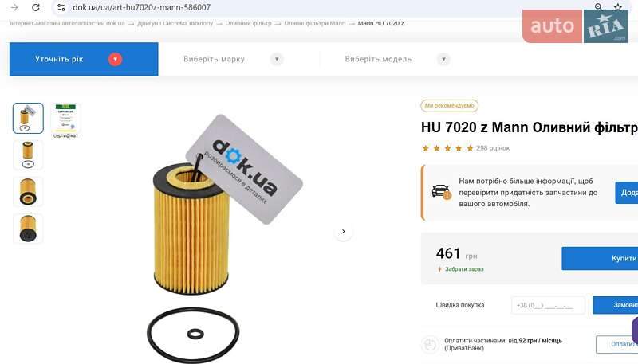This screenshot has width=638, height=364.
Task: Click the address bar URL dok.ua
Action: pos(142,7)
